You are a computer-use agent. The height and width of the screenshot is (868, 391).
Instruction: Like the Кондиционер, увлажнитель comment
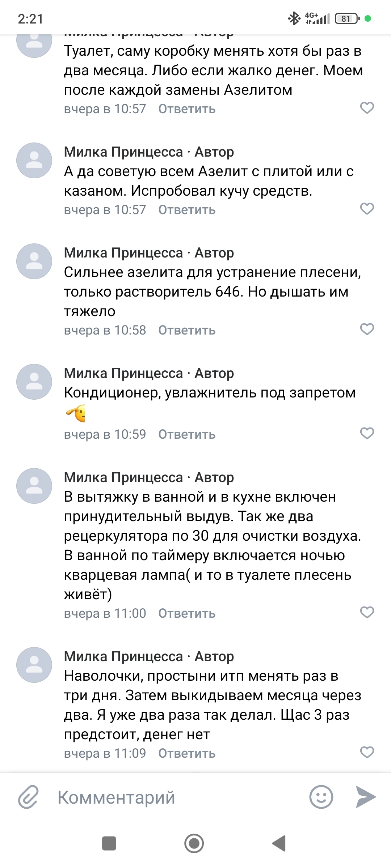point(367,433)
